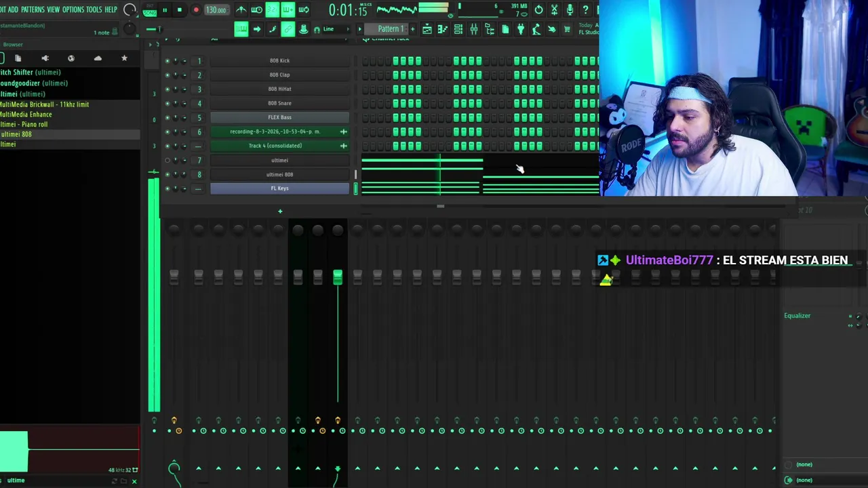Open the content library cart icon
Screen dimensions: 868x488
[567, 28]
